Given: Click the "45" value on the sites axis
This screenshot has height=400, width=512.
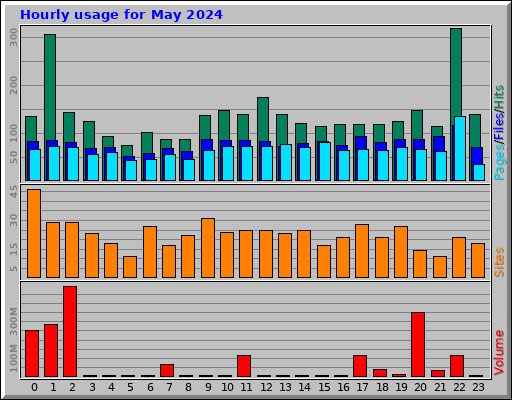Looking at the screenshot, I should (13, 191).
